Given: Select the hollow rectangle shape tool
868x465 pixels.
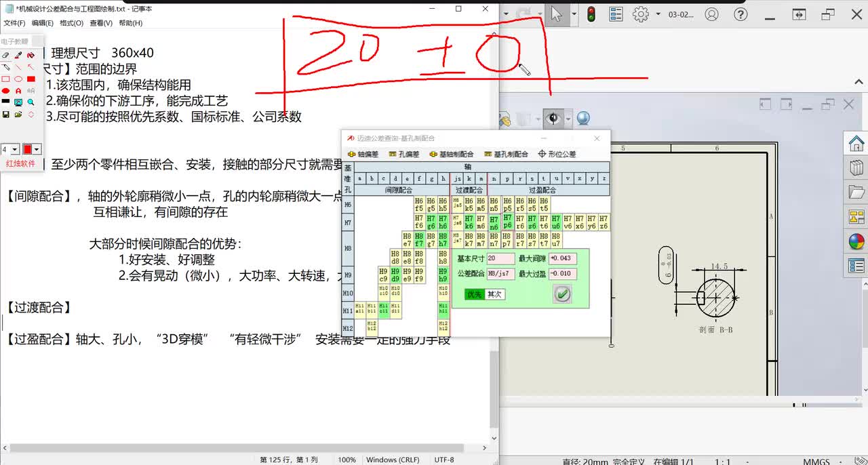Looking at the screenshot, I should click(x=5, y=79).
